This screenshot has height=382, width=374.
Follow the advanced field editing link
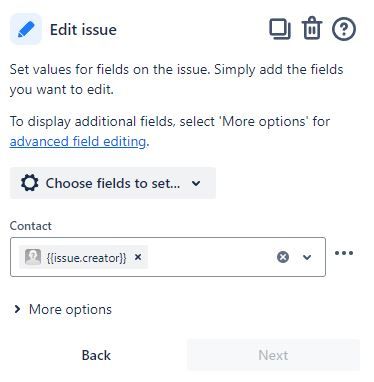click(x=78, y=142)
